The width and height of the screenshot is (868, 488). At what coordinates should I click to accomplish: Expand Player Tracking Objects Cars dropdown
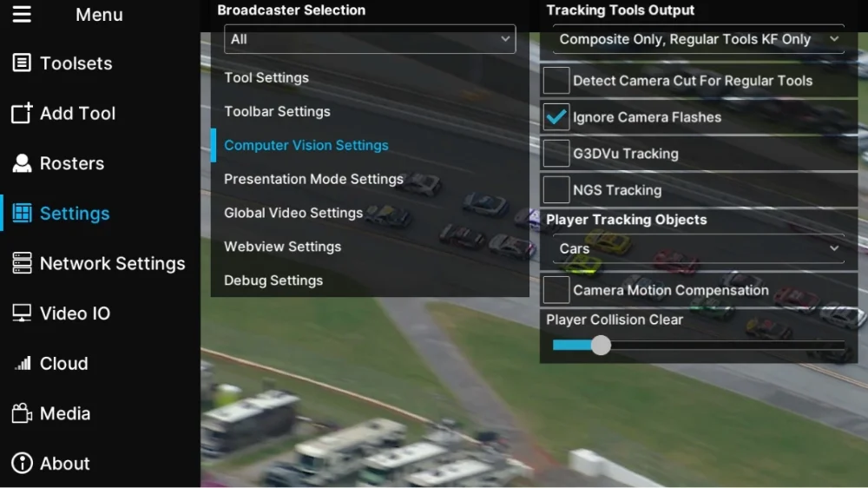[699, 248]
